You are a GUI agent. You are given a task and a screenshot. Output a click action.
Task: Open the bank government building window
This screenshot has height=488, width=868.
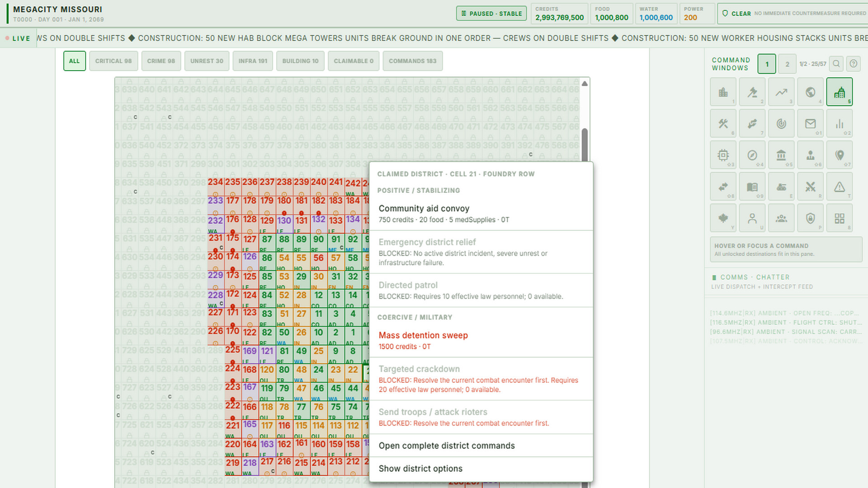click(x=781, y=155)
